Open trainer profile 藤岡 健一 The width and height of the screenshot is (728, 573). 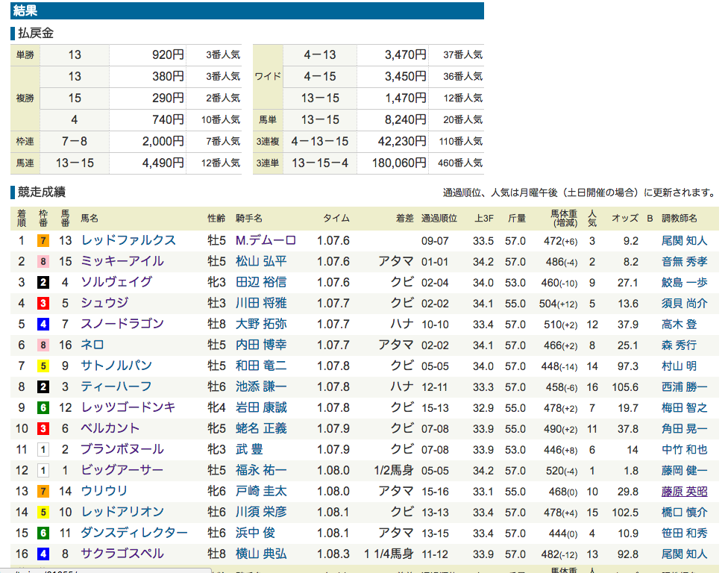(x=684, y=471)
